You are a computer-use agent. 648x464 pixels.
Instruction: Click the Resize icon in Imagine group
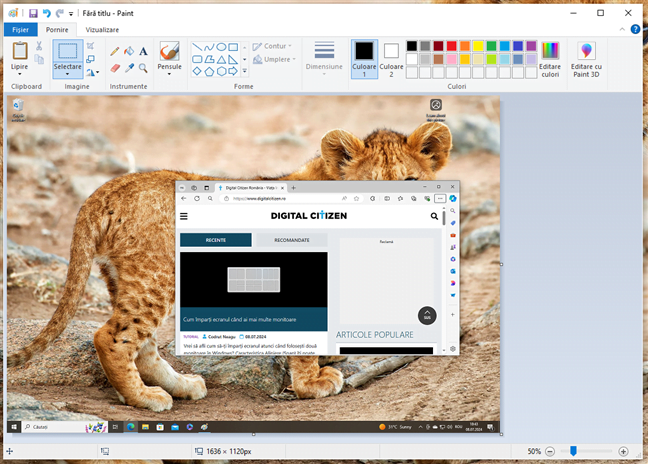91,59
